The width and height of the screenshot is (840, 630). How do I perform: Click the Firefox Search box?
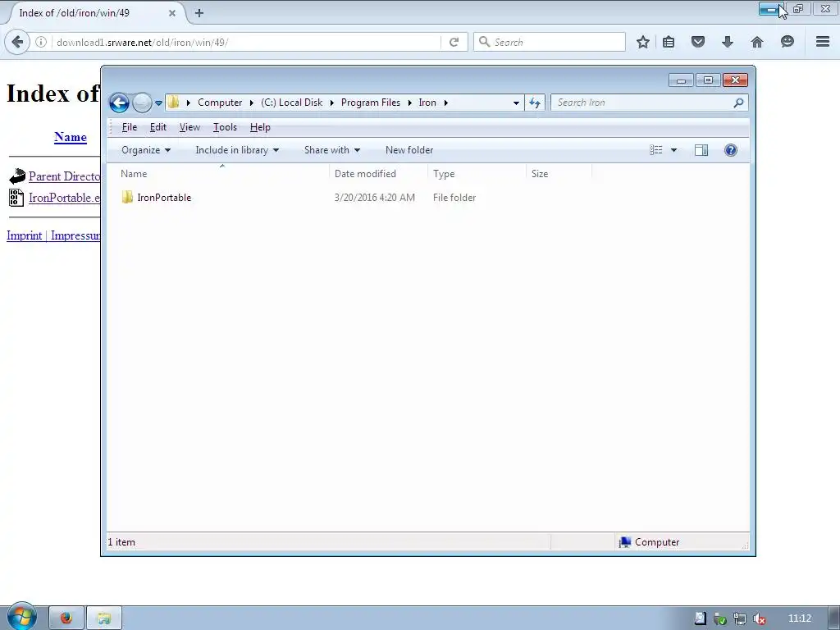[550, 42]
